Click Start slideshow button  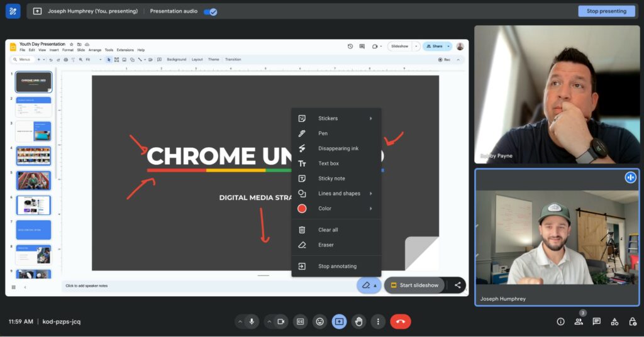[x=414, y=285]
